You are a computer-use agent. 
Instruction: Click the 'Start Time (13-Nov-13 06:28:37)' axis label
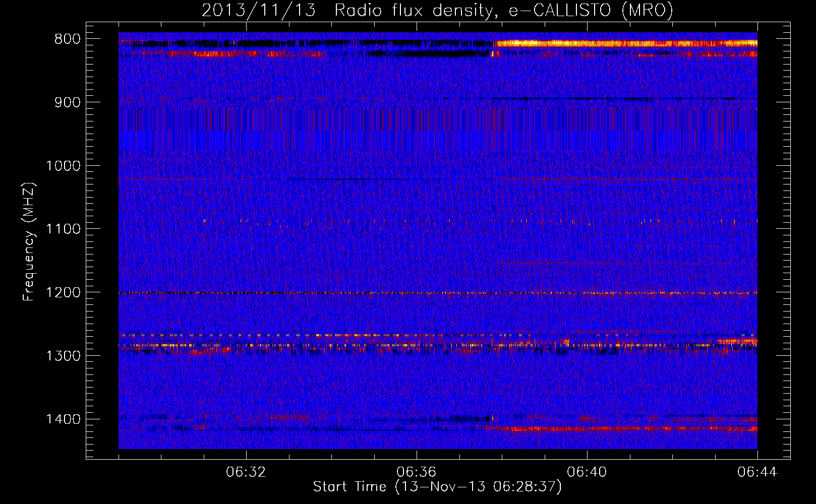437,487
